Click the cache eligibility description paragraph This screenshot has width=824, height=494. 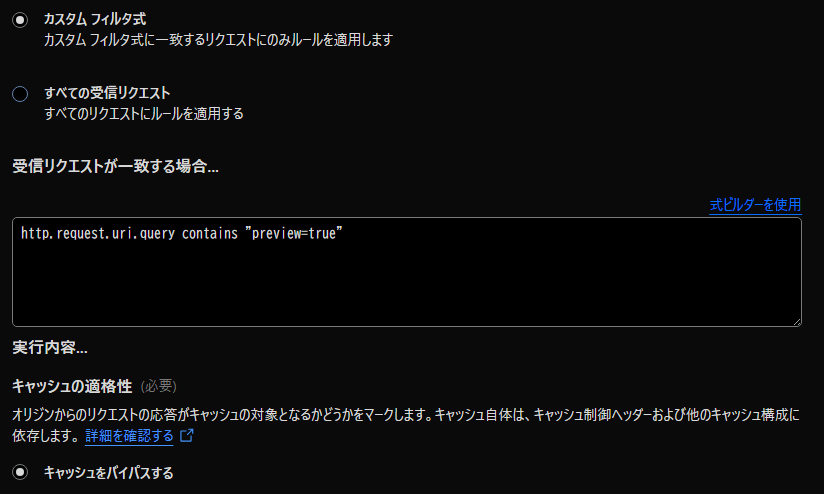(400, 414)
